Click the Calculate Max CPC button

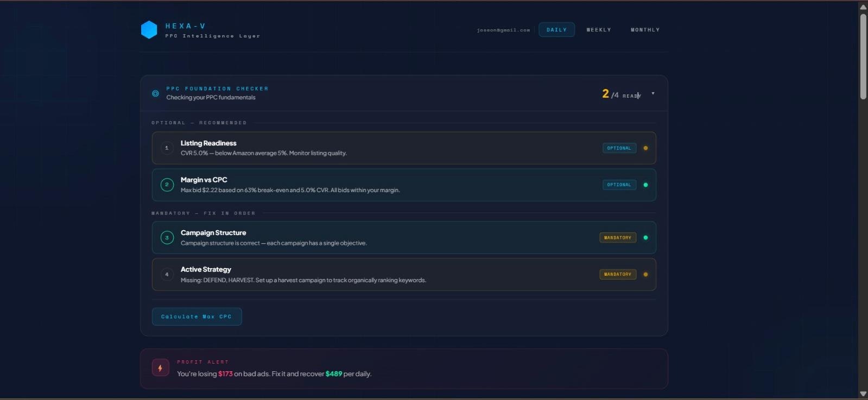197,316
